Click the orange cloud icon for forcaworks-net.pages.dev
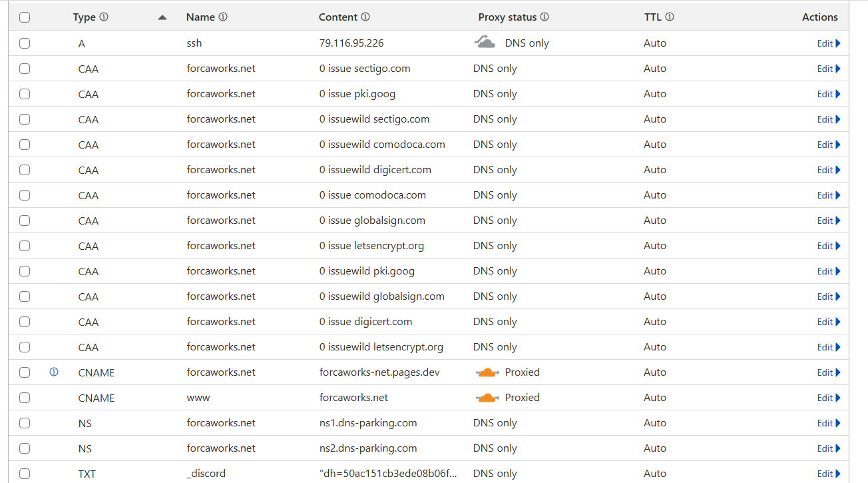Screen dimensions: 868x483 tap(487, 372)
